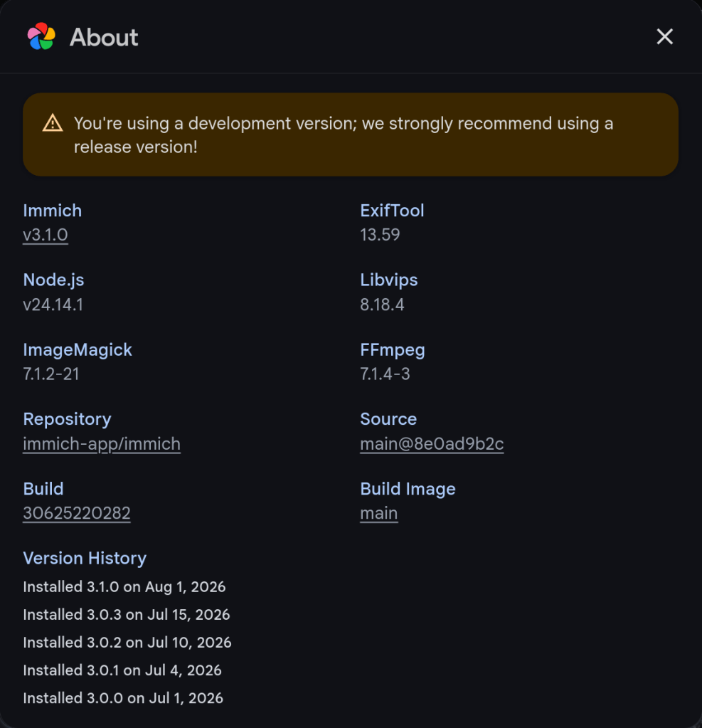Click the Node.js version v24.14.1
The image size is (702, 728).
click(53, 305)
